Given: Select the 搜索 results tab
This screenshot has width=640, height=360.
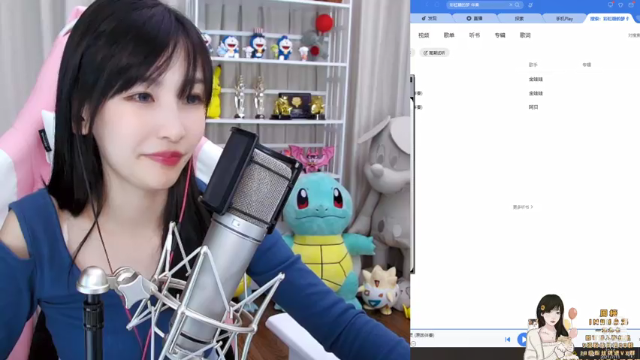Looking at the screenshot, I should pos(609,19).
